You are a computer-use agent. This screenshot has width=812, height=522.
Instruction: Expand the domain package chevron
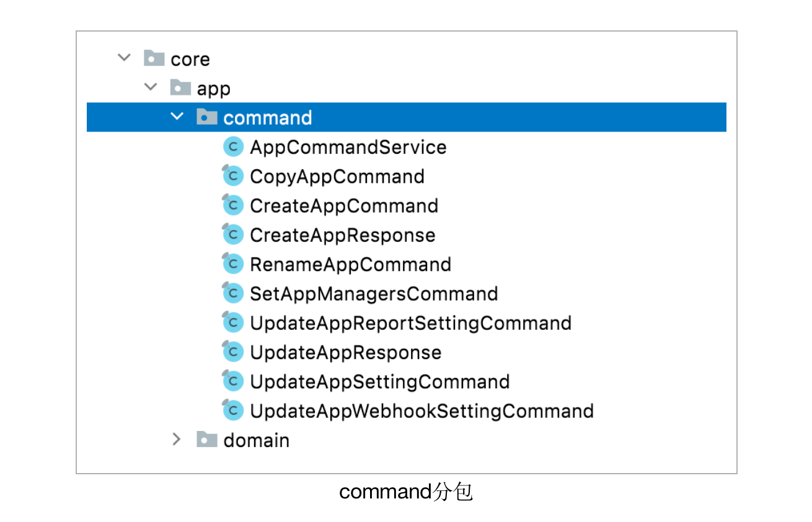pos(177,440)
